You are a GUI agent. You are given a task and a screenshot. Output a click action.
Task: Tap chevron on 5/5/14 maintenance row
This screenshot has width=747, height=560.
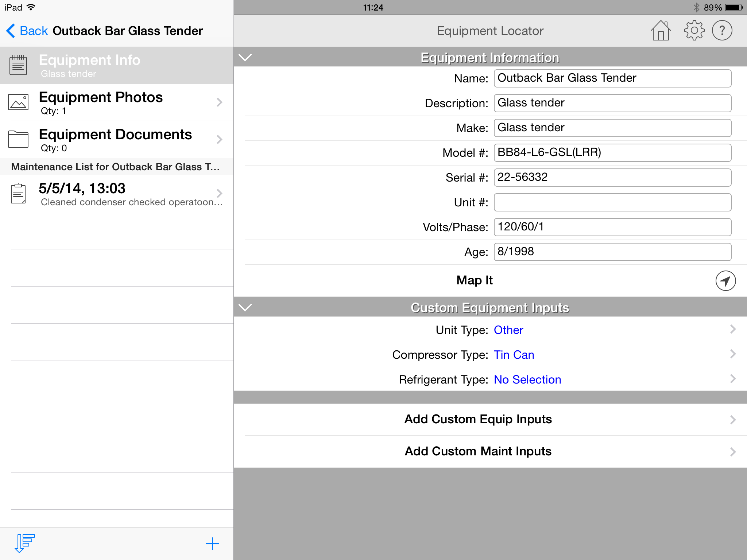pos(219,193)
